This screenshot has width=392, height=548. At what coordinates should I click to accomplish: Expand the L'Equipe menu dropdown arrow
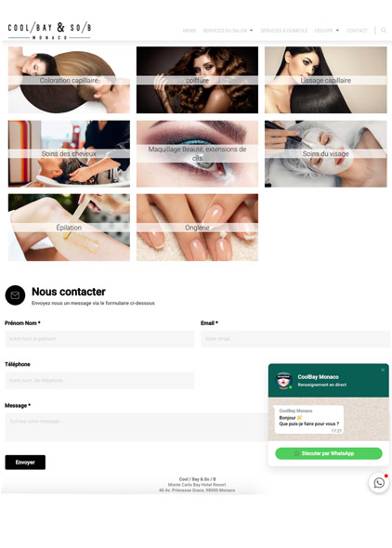pos(337,31)
